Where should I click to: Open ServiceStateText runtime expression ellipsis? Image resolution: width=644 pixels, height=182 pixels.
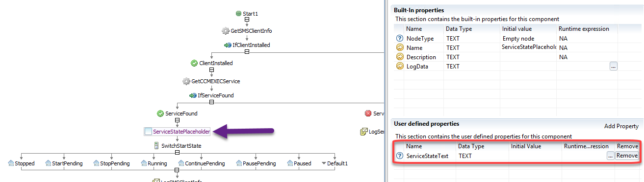click(610, 156)
